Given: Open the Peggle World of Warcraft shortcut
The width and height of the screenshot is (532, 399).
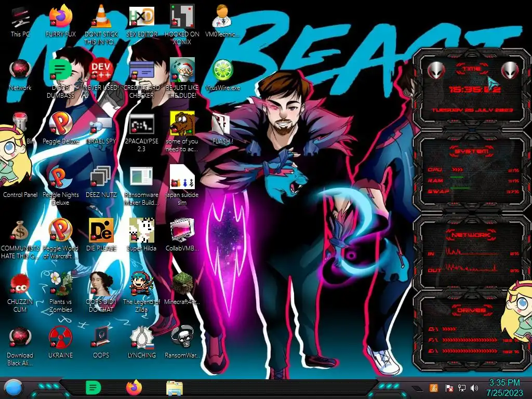Looking at the screenshot, I should pyautogui.click(x=61, y=239).
